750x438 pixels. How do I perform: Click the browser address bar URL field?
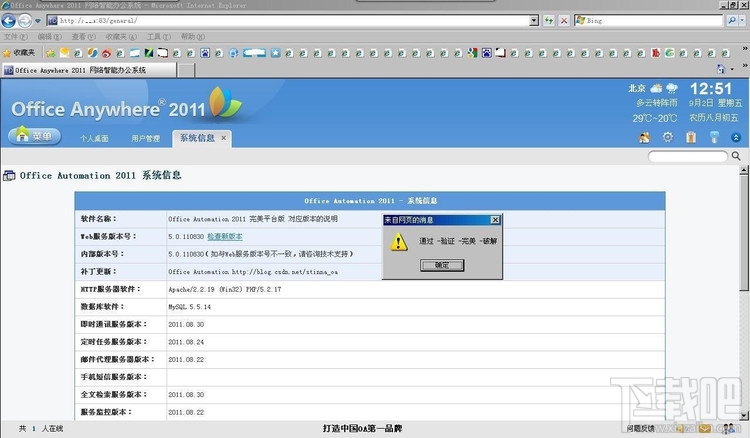pyautogui.click(x=288, y=21)
